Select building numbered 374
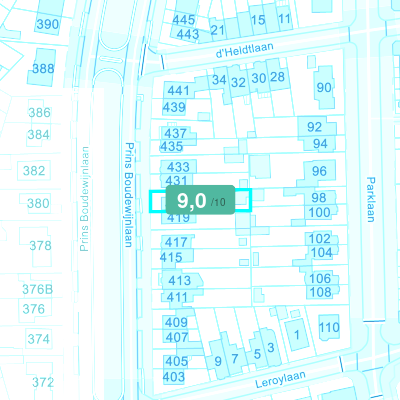The image size is (400, 400). 39,339
